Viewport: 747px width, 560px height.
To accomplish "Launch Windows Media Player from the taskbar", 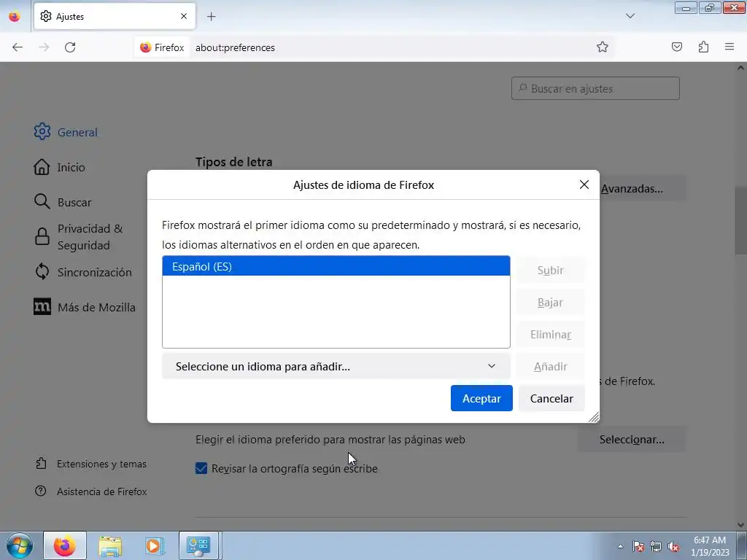I will pos(155,545).
